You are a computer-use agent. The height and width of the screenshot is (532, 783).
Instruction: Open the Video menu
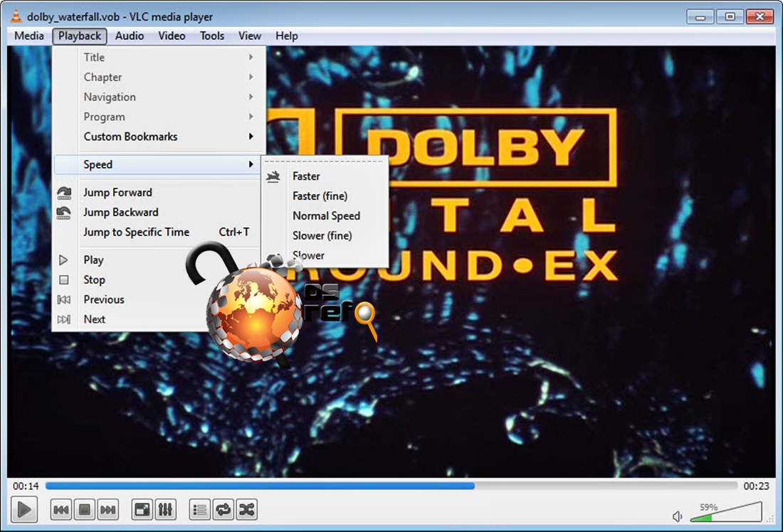point(172,36)
